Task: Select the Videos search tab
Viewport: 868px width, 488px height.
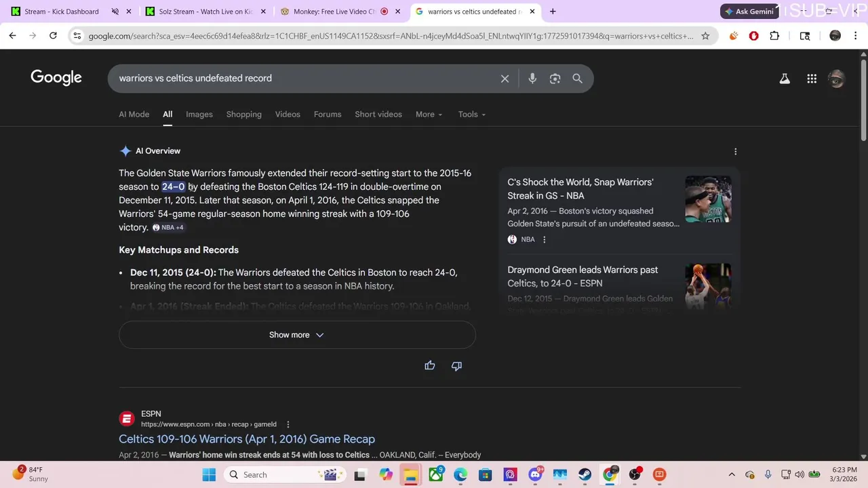Action: (x=288, y=115)
